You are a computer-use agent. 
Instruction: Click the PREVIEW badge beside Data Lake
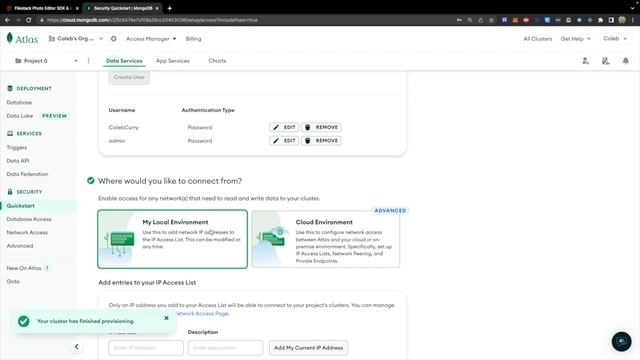[x=54, y=116]
